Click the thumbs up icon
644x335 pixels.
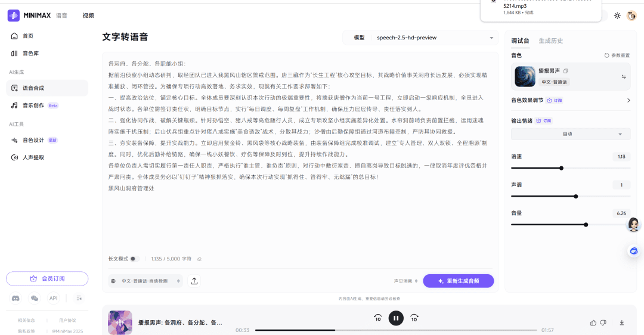593,322
